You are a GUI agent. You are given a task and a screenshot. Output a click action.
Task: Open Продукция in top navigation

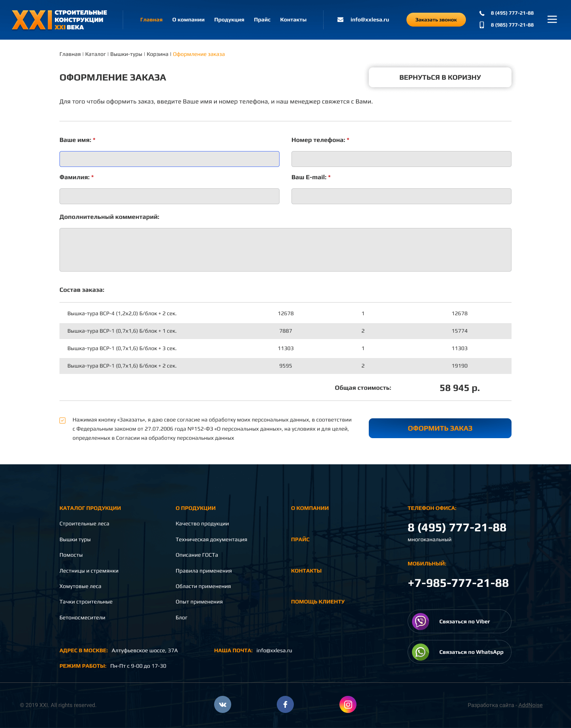tap(229, 20)
